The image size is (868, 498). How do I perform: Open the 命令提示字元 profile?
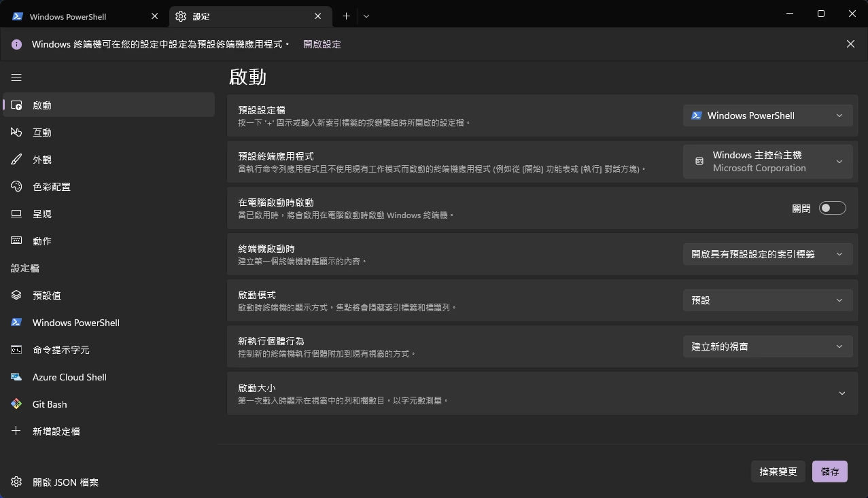pos(61,350)
